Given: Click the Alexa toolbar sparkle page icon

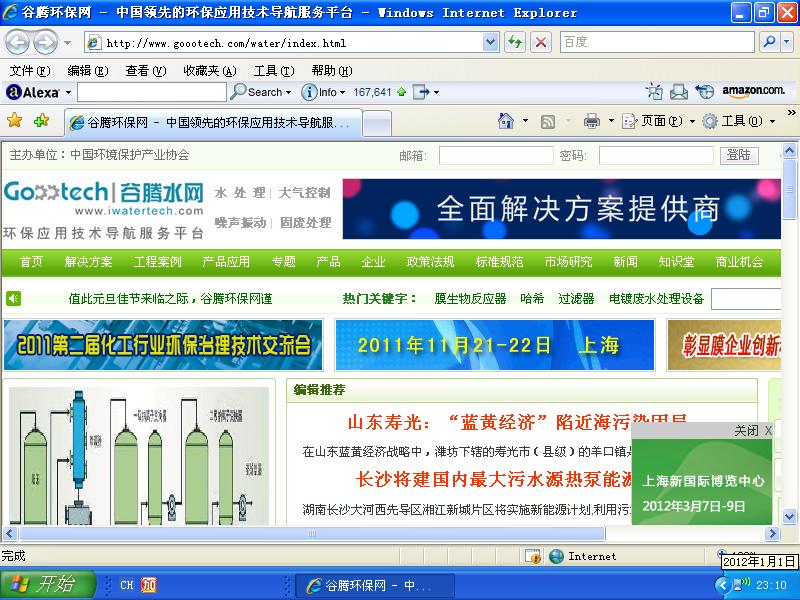Looking at the screenshot, I should [x=654, y=92].
